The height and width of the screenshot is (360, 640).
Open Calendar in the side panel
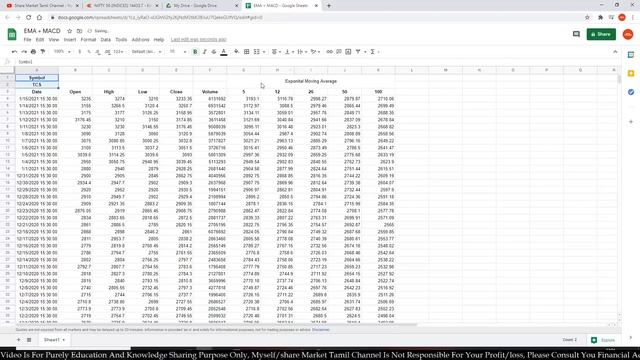tap(631, 55)
